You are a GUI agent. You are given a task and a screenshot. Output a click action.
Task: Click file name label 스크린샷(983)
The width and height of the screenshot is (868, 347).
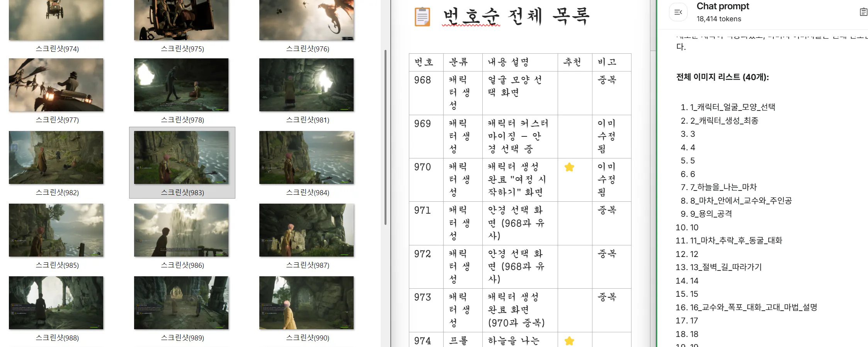(x=182, y=192)
